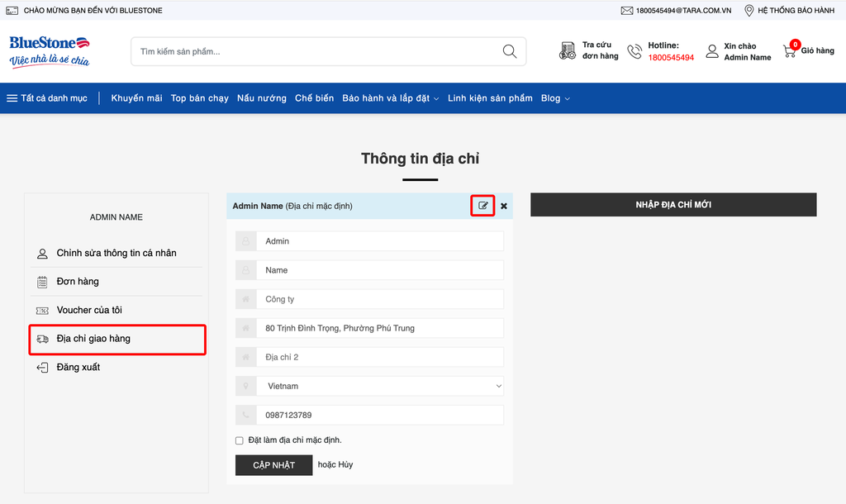
Task: Click 'NHẬP ĐỊA CHỈ MỚI' button
Action: pos(673,205)
